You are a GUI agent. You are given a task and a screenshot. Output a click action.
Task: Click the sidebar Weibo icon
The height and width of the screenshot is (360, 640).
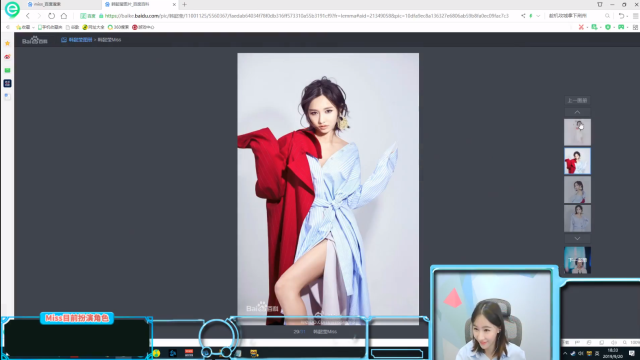pos(7,57)
